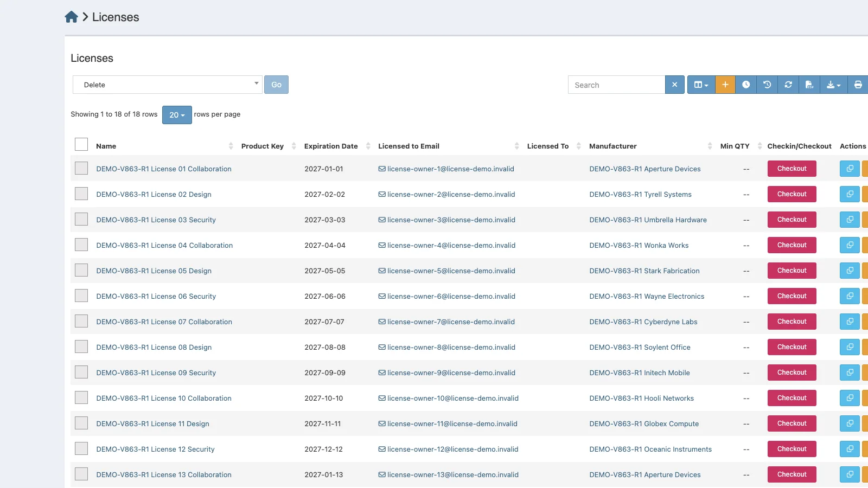
Task: Open manufacturer Oceanic Instruments link
Action: (650, 449)
